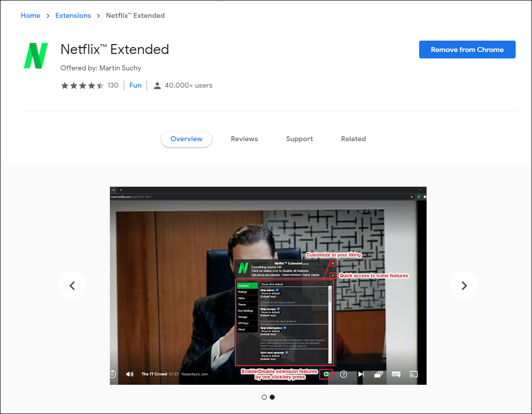This screenshot has height=414, width=532.
Task: Click the Remove from Chrome button
Action: 467,50
